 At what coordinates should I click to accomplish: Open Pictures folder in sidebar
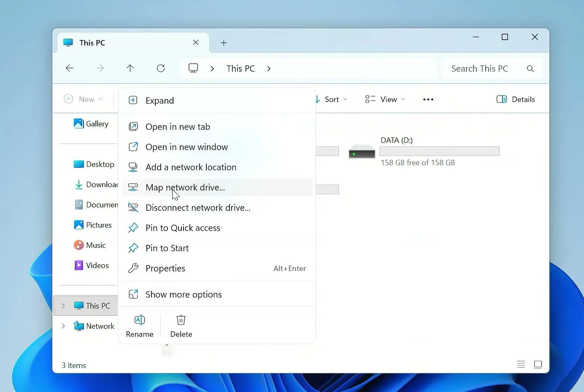click(92, 225)
